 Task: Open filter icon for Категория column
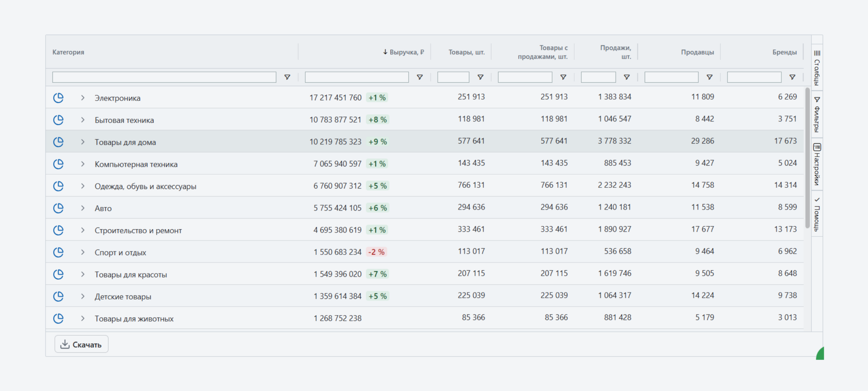click(287, 77)
